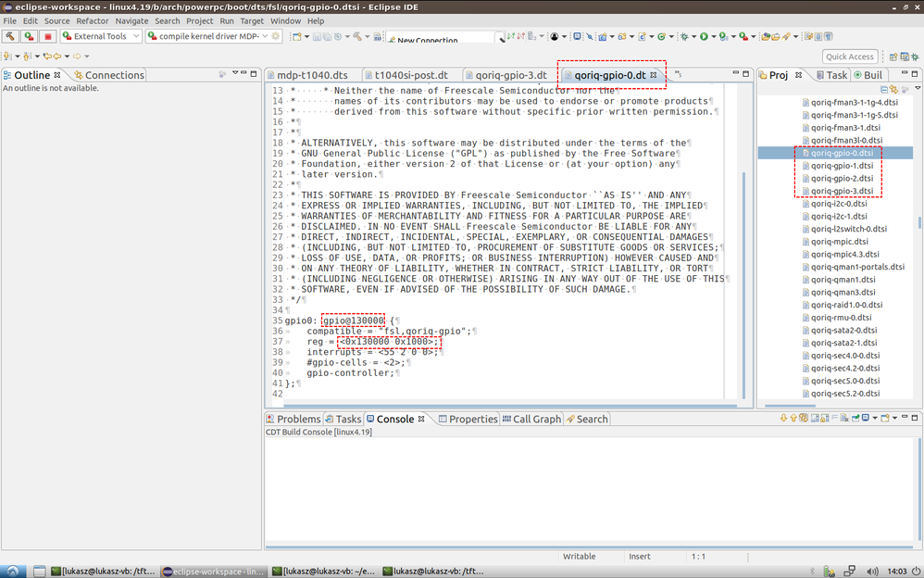Click the green Run icon in the main toolbar

pyautogui.click(x=705, y=36)
